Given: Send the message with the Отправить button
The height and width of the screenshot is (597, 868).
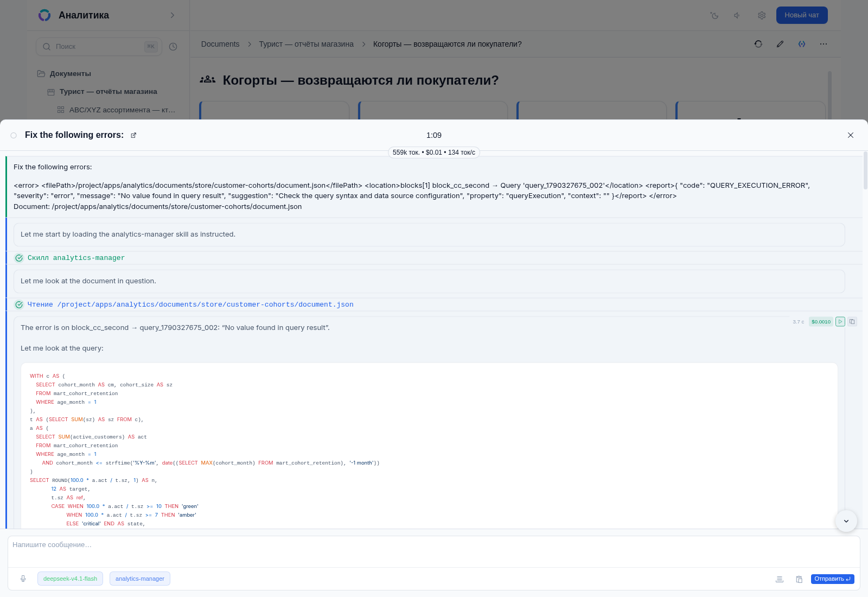Looking at the screenshot, I should pos(833,579).
